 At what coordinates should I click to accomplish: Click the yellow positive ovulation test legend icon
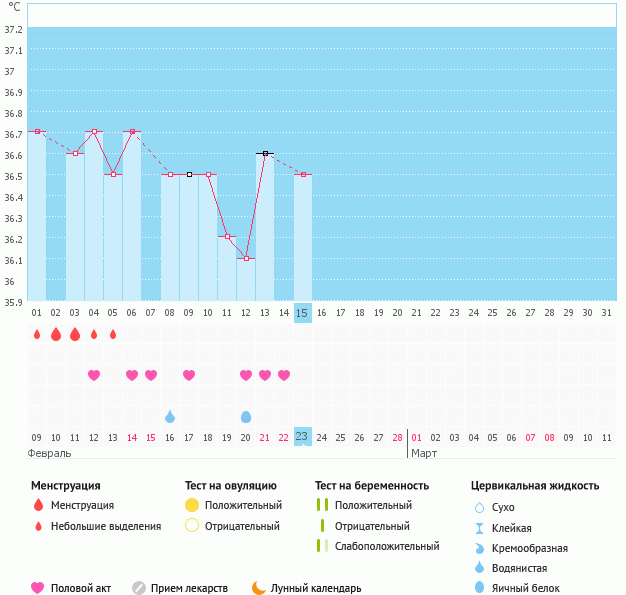click(x=191, y=506)
